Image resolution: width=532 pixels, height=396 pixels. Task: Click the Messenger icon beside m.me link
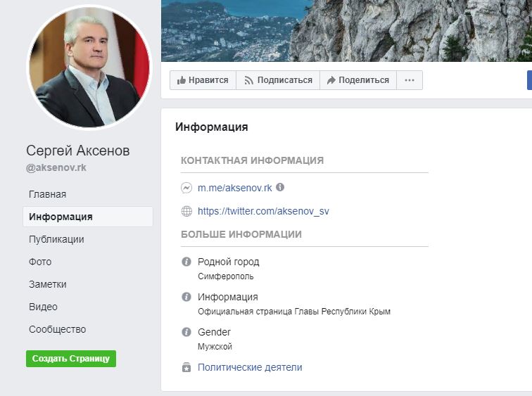point(186,188)
